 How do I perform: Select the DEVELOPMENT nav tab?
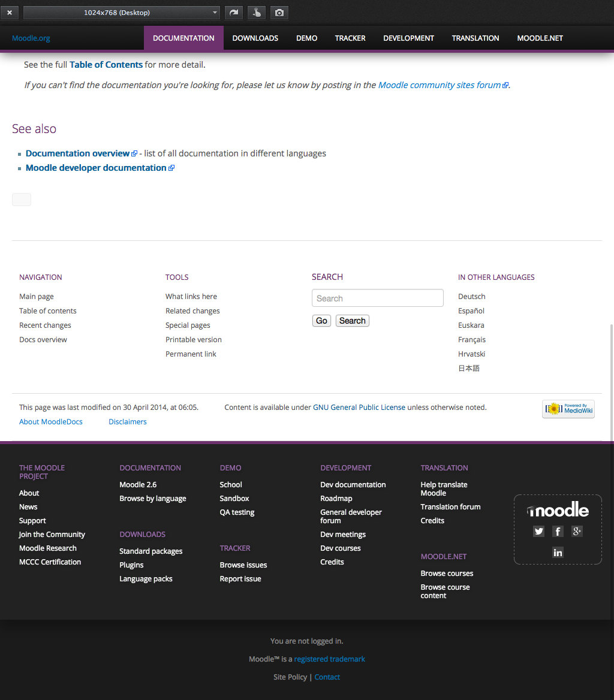408,38
